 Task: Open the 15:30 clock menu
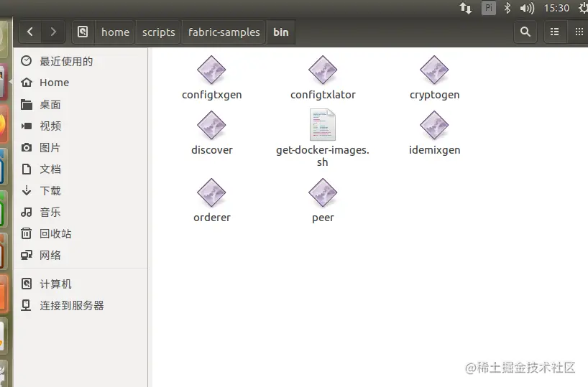[556, 8]
